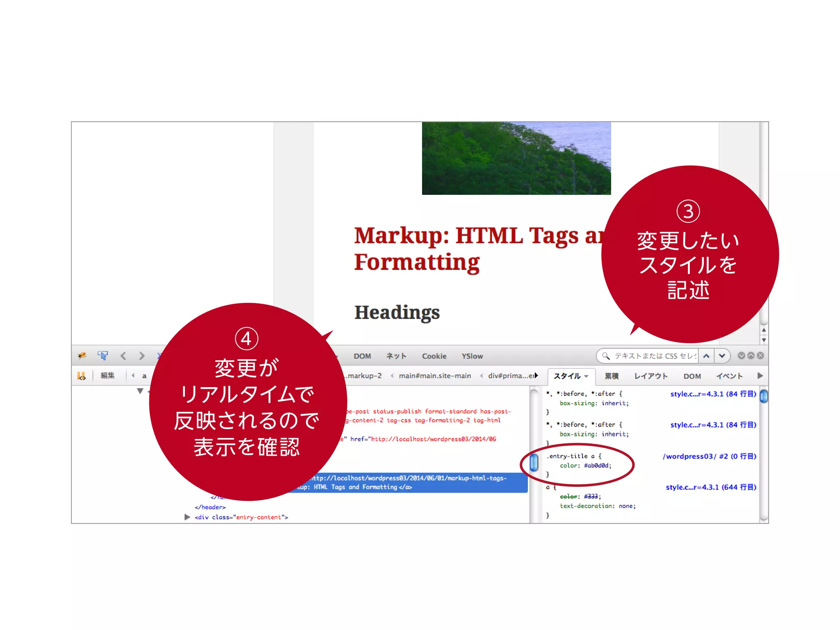The image size is (840, 630).
Task: Expand the div entry-content node
Action: click(x=187, y=517)
